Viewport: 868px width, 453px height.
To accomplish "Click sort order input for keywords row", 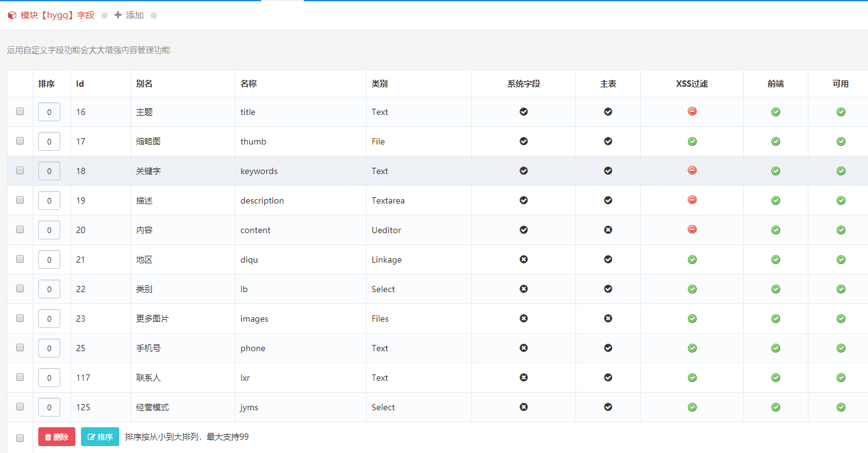I will (x=49, y=171).
